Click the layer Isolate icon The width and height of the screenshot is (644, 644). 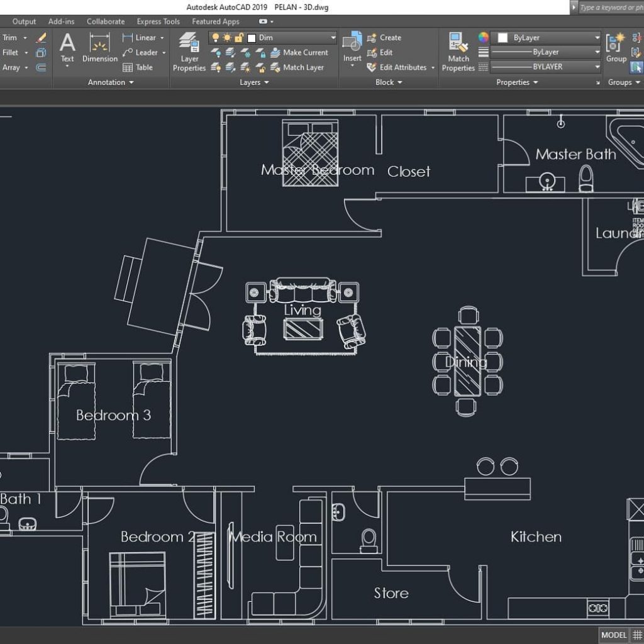230,53
